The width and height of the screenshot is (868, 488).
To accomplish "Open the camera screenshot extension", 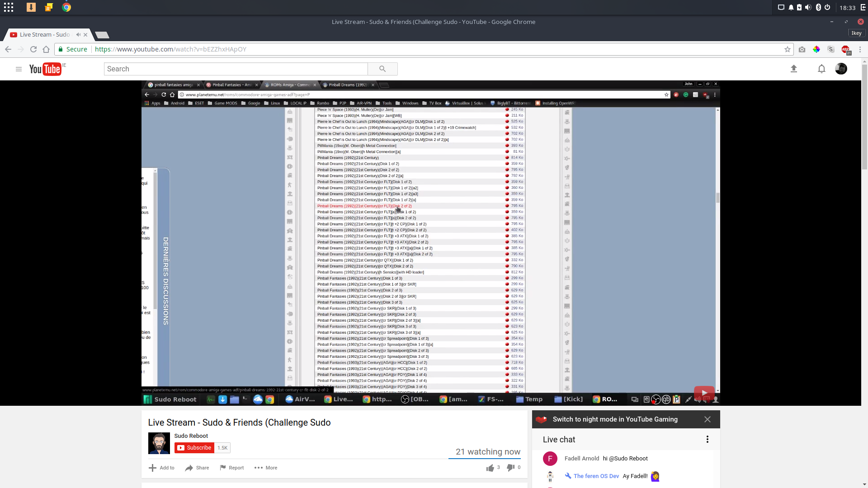I will click(802, 49).
